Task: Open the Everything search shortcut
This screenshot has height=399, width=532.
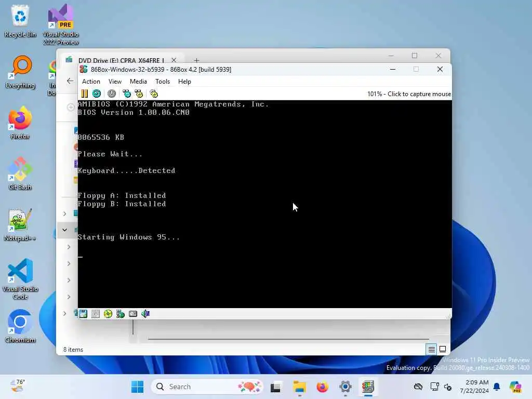Action: click(x=20, y=72)
